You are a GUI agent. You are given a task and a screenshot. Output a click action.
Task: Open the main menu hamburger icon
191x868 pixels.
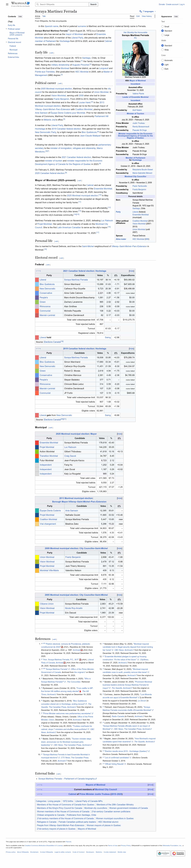(7, 4)
